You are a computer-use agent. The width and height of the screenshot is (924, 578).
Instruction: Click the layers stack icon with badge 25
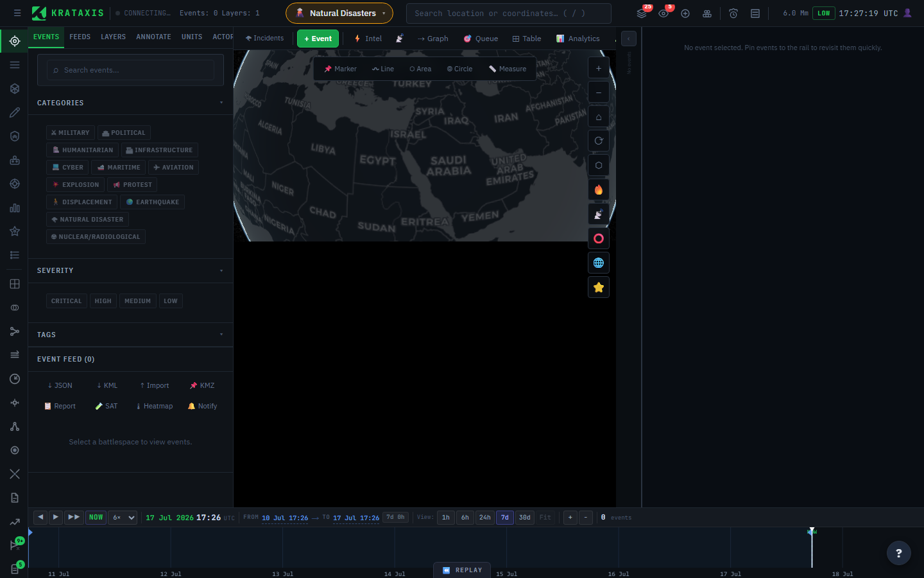[642, 13]
